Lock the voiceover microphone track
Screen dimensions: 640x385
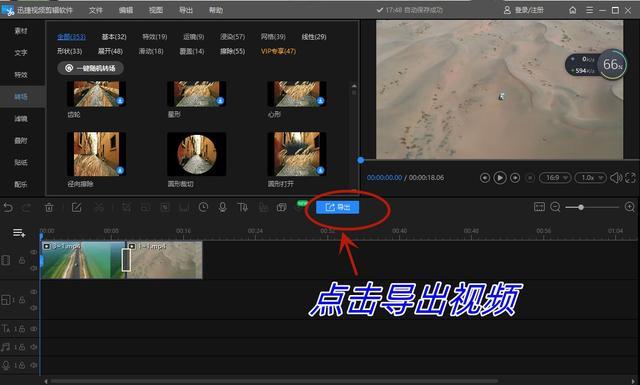click(x=22, y=365)
